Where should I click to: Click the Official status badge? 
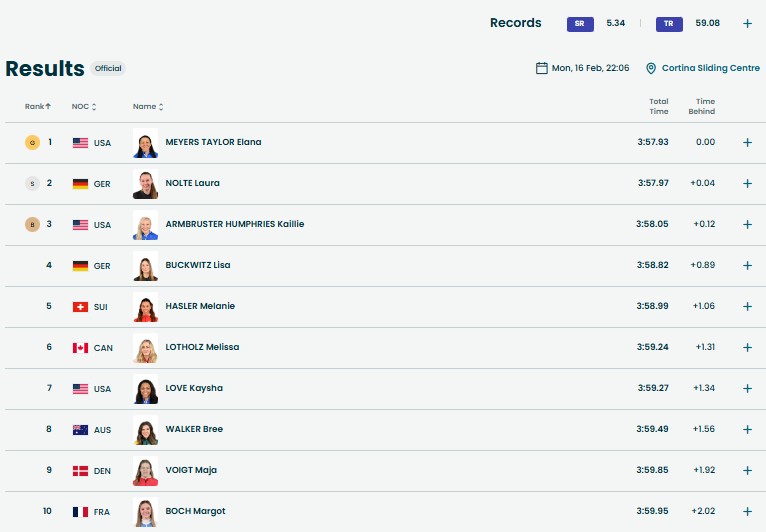coord(108,69)
